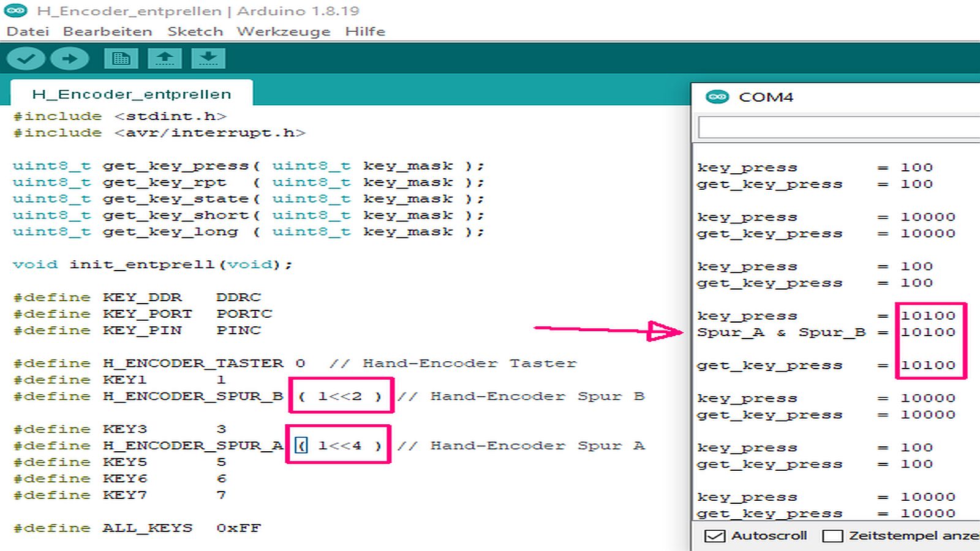Click the get_key_short declaration
Screen dimensions: 980x551
click(249, 216)
